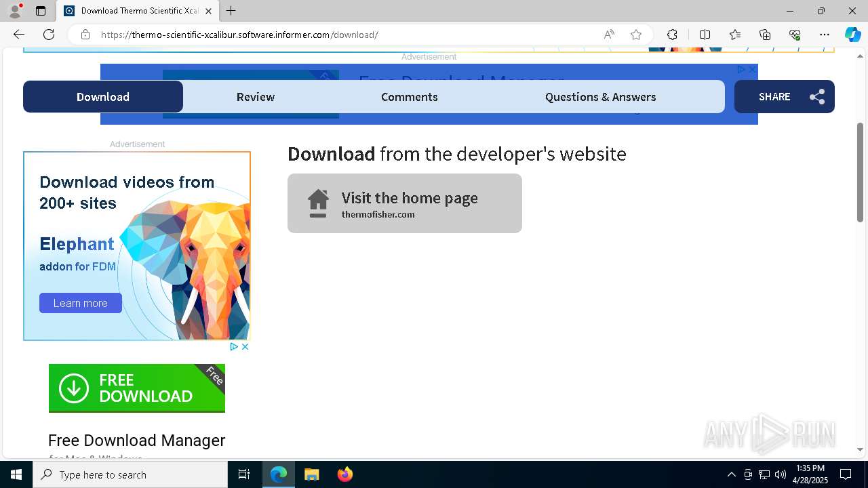
Task: Open Read aloud in the address bar
Action: (609, 35)
